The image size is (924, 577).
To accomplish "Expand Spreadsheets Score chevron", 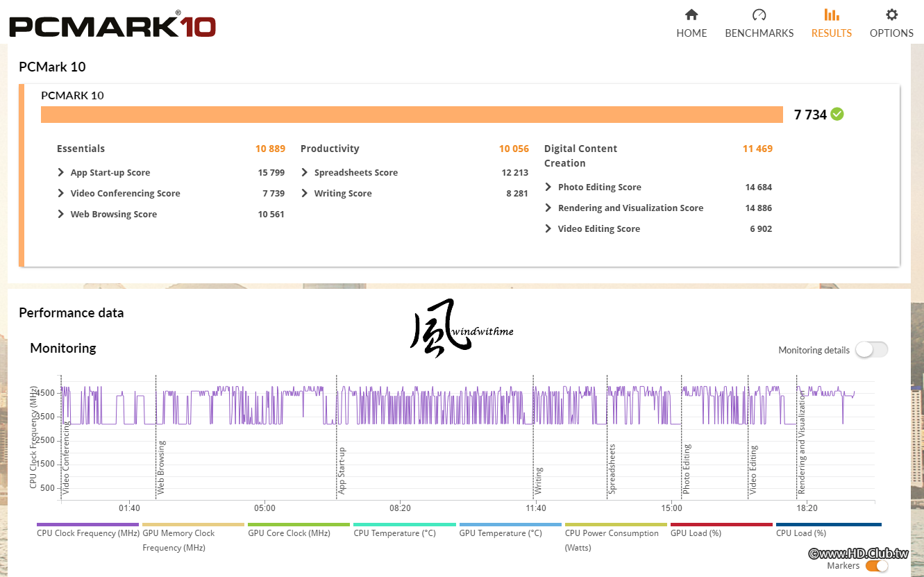I will click(x=305, y=172).
